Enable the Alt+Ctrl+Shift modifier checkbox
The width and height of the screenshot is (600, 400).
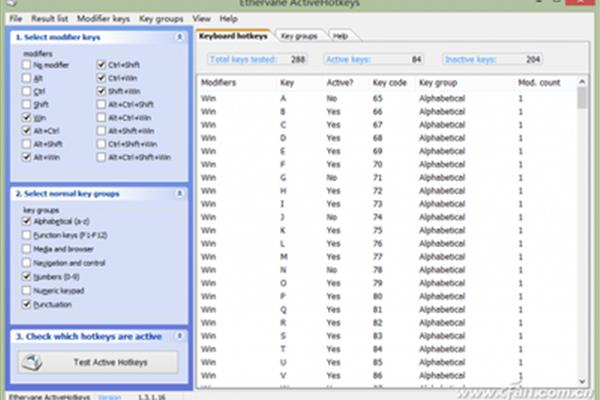coord(101,104)
